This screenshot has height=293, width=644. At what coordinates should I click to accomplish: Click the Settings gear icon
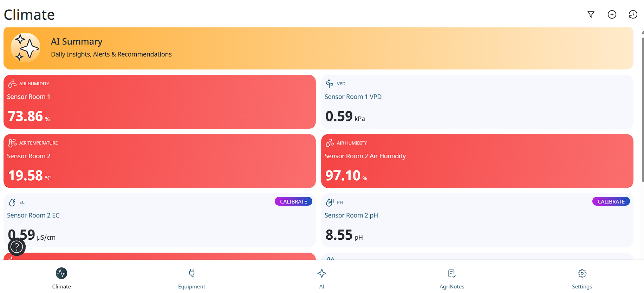pos(582,273)
